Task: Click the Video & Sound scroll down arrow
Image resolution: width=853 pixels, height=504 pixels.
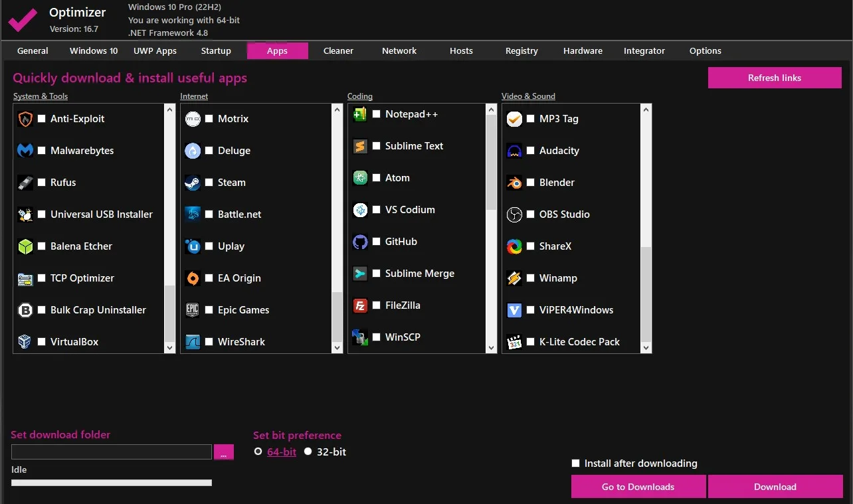Action: coord(646,347)
